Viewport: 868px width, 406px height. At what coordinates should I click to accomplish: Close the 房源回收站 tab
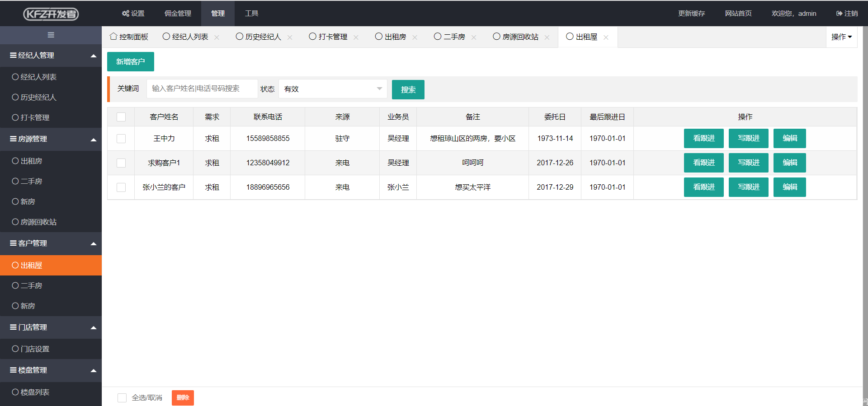547,37
